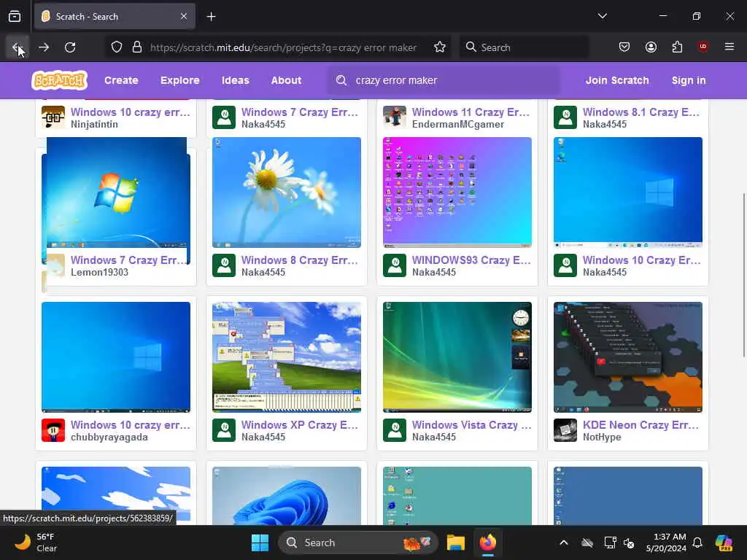The image size is (747, 560).
Task: Click EndermanMCgamer's avatar icon
Action: click(x=395, y=117)
